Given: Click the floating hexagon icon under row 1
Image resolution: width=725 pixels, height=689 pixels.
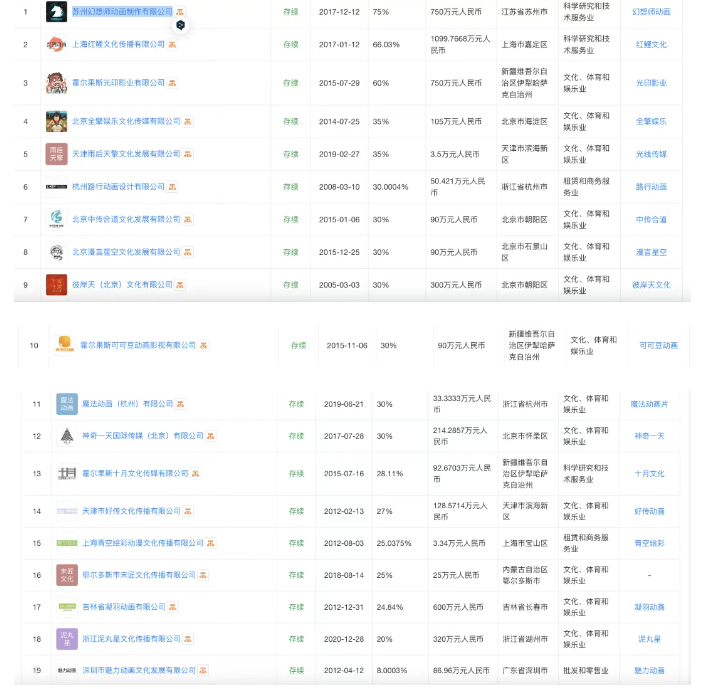Looking at the screenshot, I should pos(181,25).
